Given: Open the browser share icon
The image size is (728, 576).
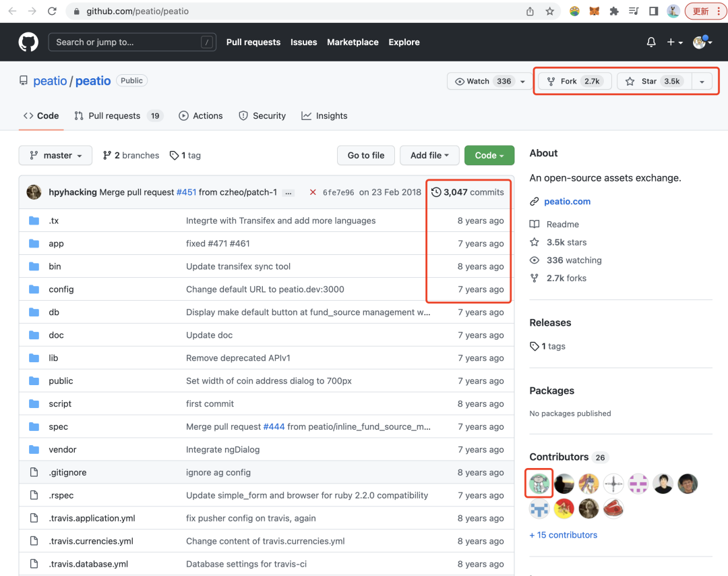Looking at the screenshot, I should [530, 11].
